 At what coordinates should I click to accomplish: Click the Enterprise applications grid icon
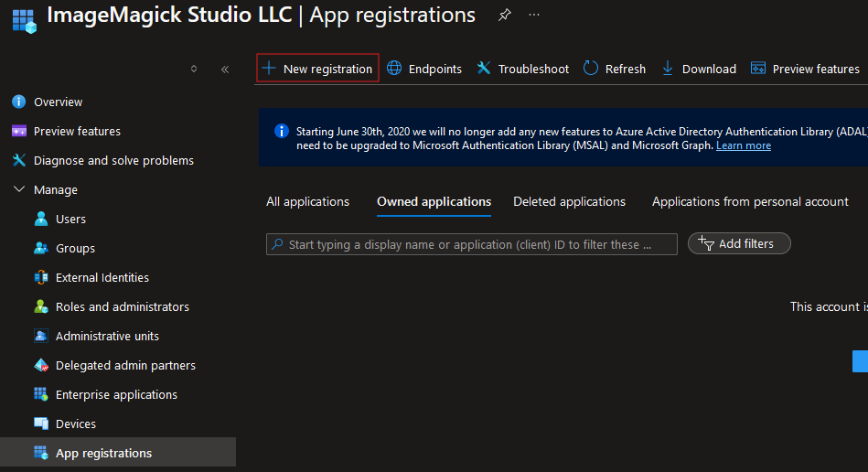(x=41, y=394)
